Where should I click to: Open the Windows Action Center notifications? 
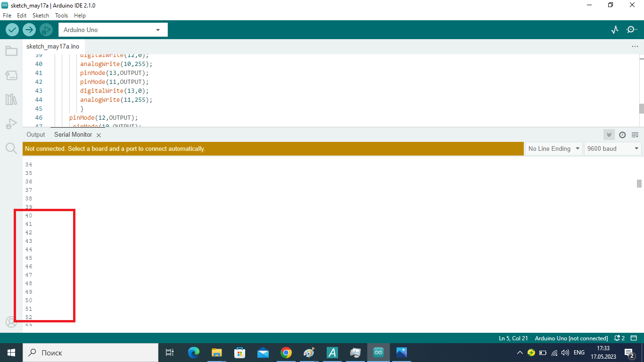point(629,353)
